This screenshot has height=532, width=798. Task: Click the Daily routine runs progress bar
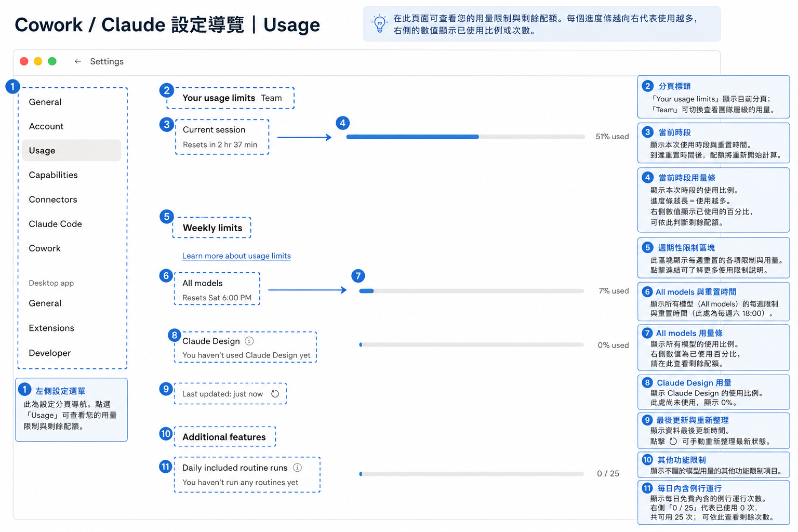(471, 474)
